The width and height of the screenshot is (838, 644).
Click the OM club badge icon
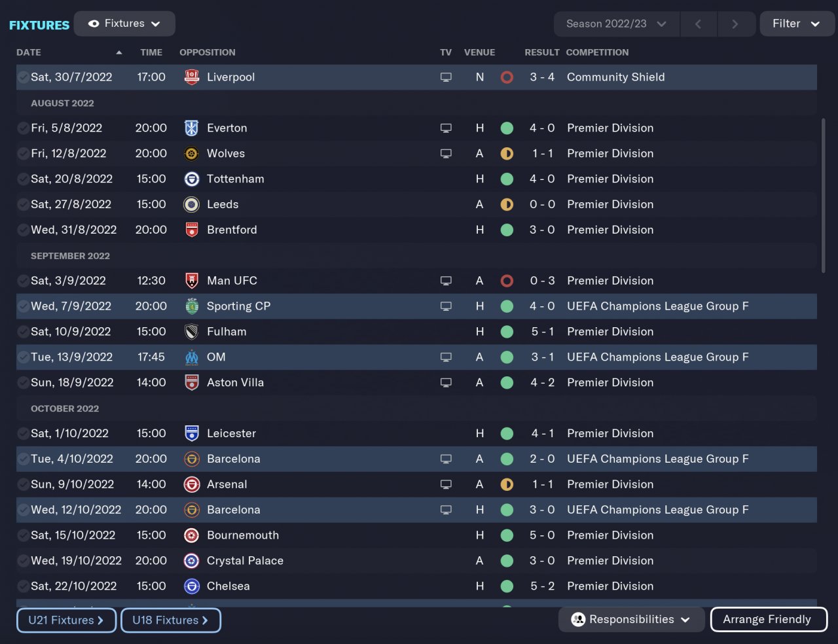(x=191, y=357)
